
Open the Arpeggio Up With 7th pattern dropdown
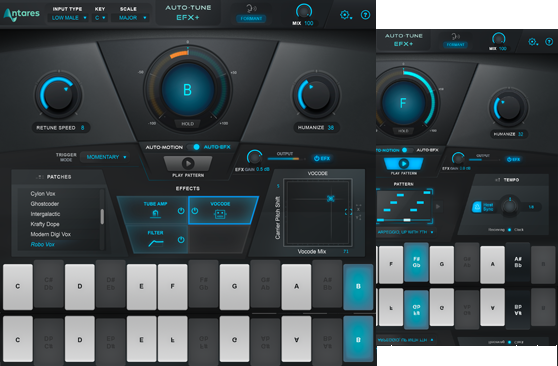[405, 232]
